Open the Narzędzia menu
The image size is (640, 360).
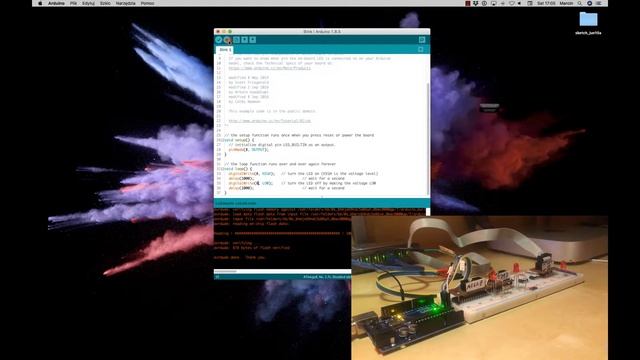coord(126,3)
